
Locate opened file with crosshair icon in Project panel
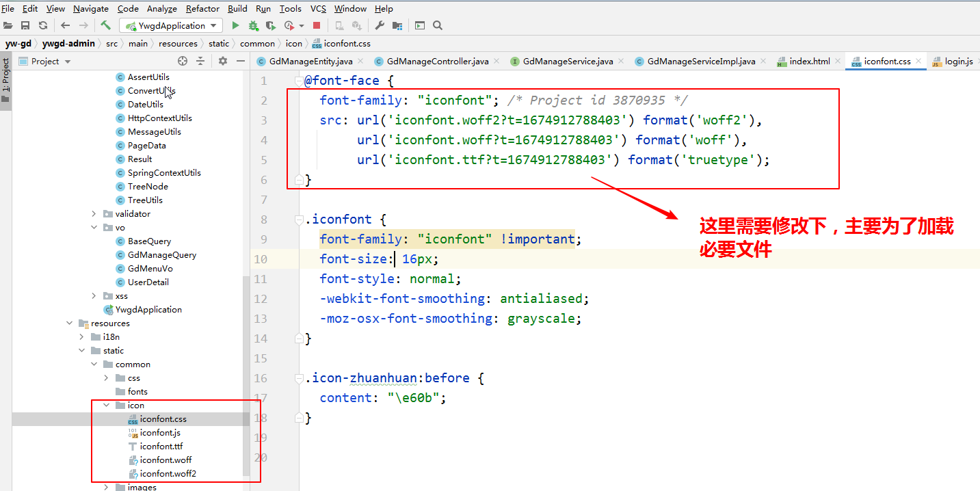pyautogui.click(x=183, y=61)
